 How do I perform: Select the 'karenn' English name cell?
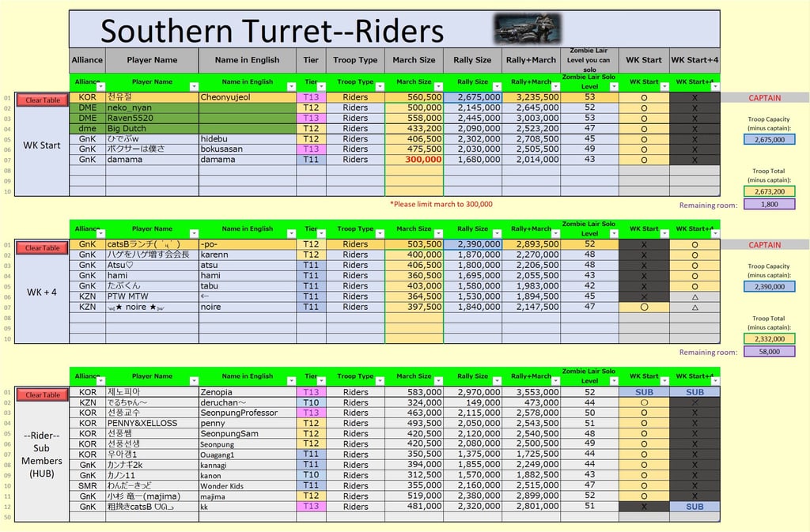(x=248, y=255)
